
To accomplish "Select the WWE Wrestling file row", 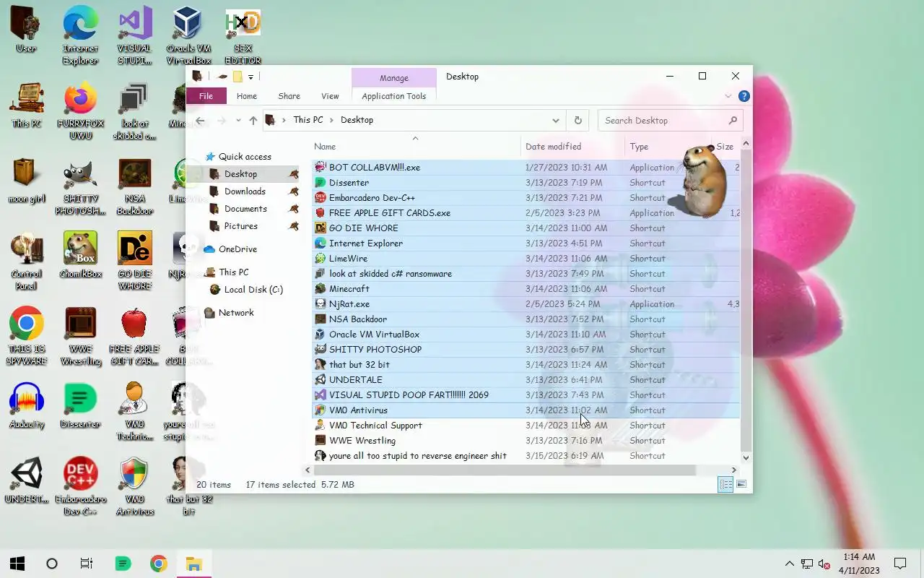I will tap(526, 441).
